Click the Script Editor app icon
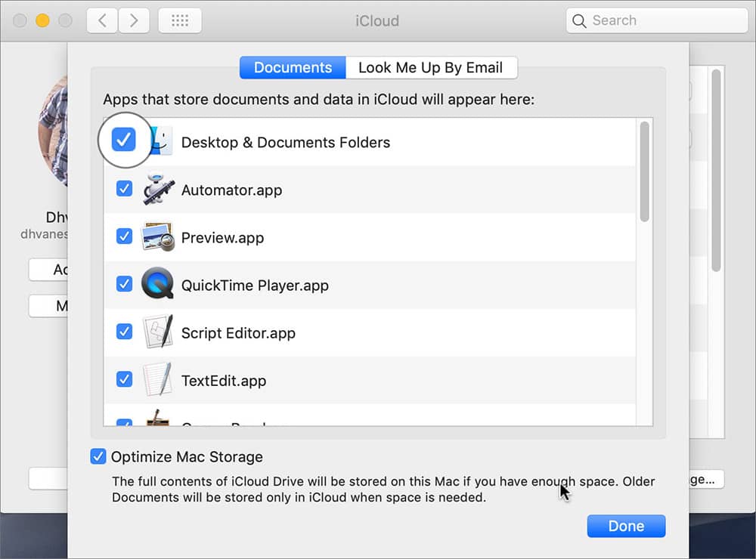This screenshot has height=559, width=756. click(x=158, y=332)
